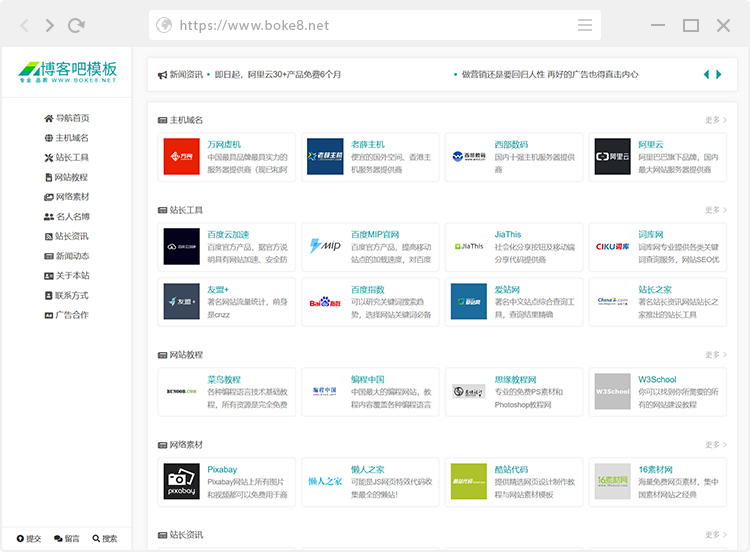
Task: Click 更多 next to 网络素材 section
Action: 716,445
